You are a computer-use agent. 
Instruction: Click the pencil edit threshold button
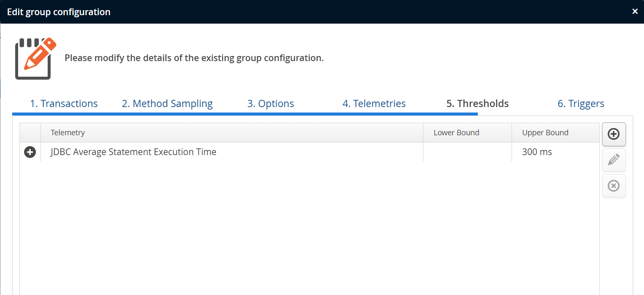point(614,160)
